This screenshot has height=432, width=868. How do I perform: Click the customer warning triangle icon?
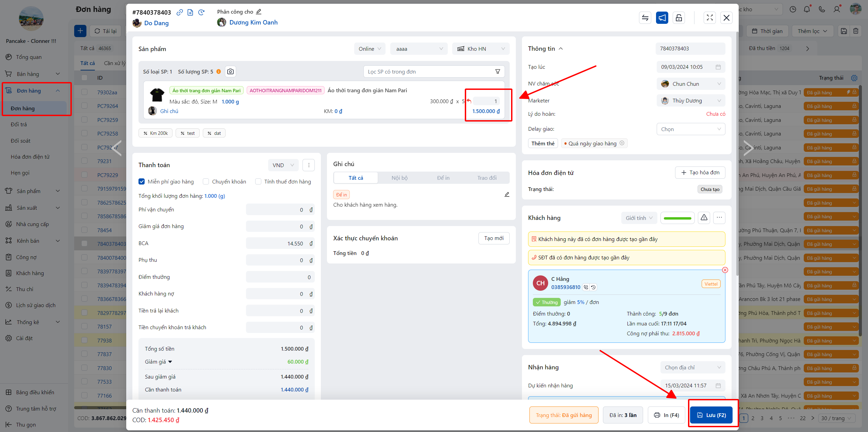(704, 218)
